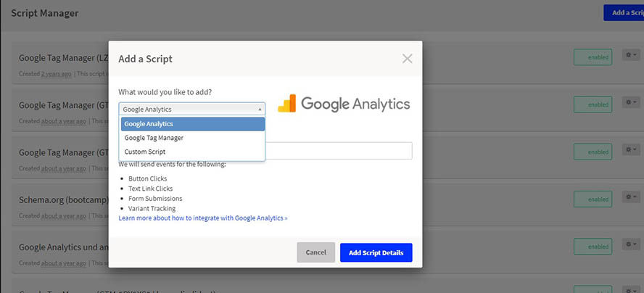The height and width of the screenshot is (293, 644).
Task: Click 'Variant Tracking' list item
Action: 152,208
